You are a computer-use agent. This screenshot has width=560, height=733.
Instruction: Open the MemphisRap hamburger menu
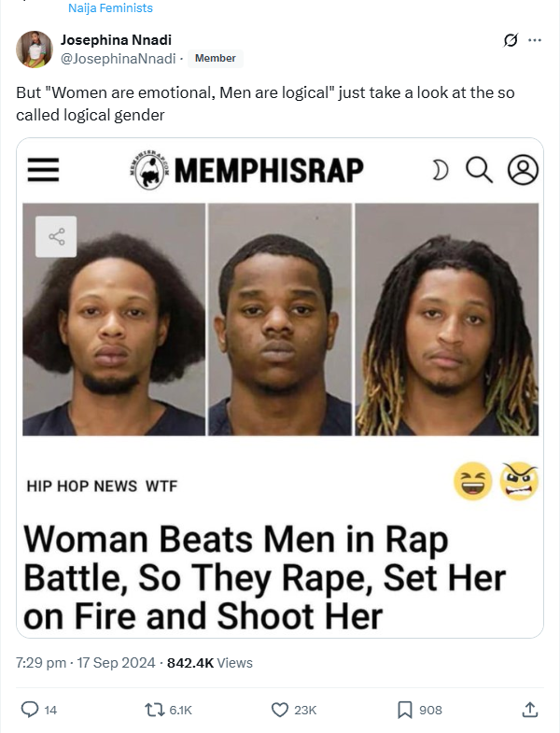point(43,170)
